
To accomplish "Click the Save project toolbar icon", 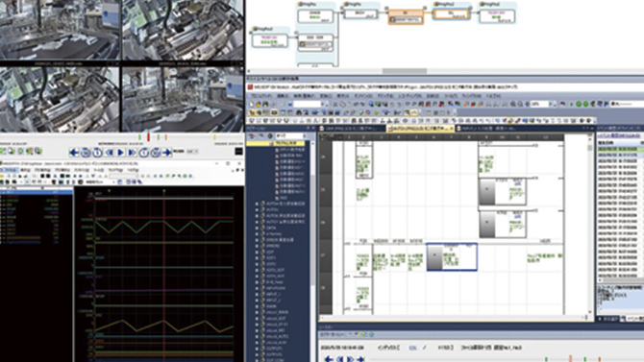I will point(265,105).
